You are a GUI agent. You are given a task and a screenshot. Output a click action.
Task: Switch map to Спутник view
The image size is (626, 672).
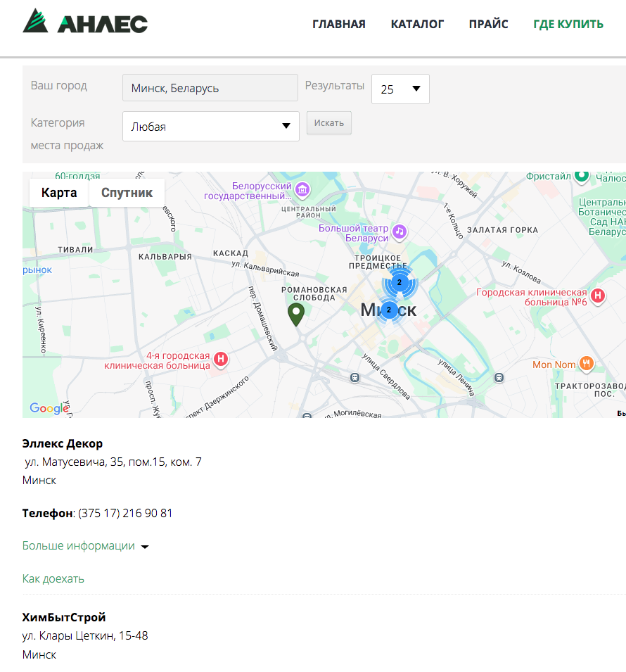pyautogui.click(x=127, y=193)
